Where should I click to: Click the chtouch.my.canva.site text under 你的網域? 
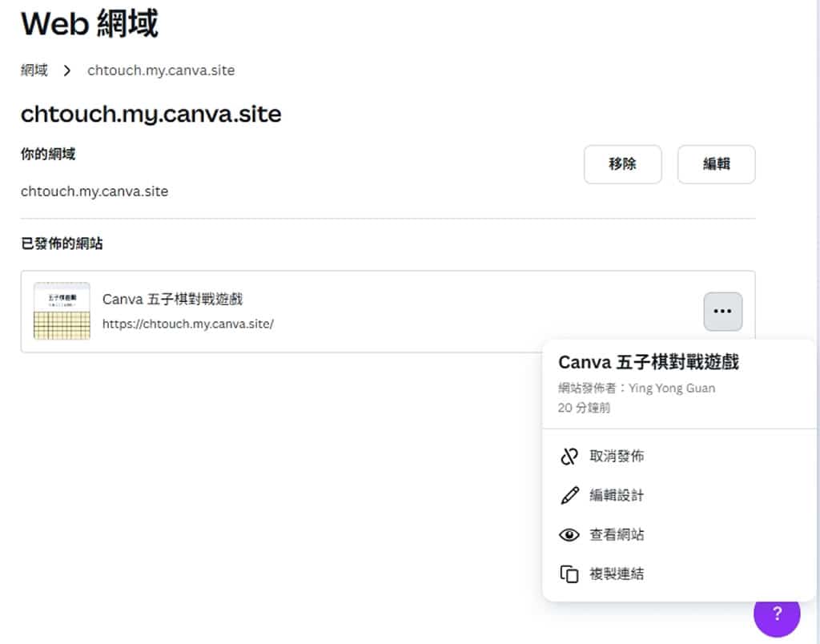94,191
